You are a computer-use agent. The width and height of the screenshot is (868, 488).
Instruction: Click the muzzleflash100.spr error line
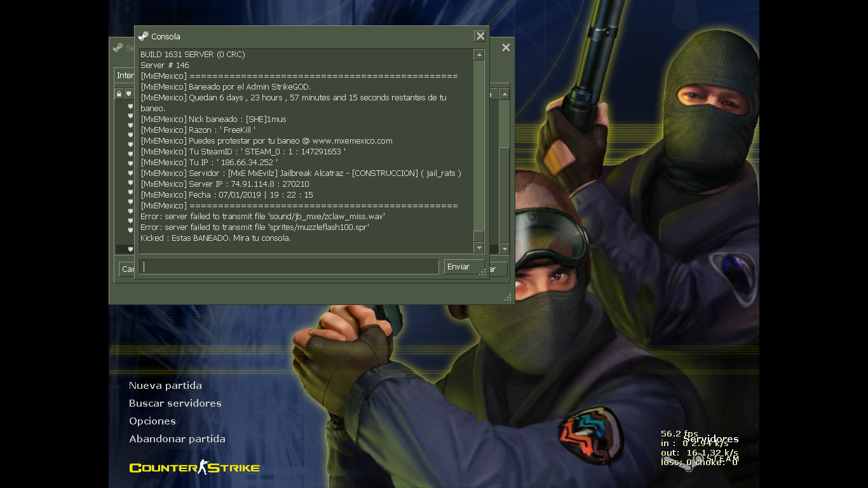click(255, 227)
